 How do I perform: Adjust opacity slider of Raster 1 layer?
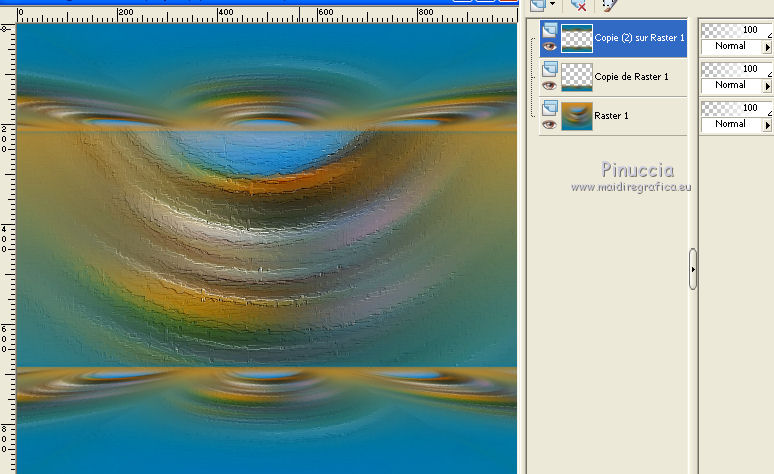[736, 108]
